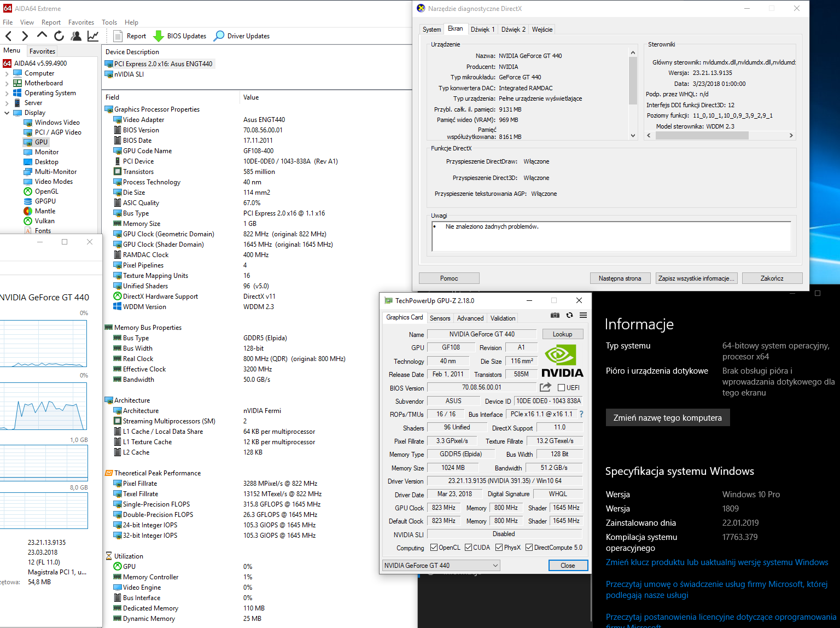Click the Uwagi notes text box
840x628 pixels.
coord(611,236)
